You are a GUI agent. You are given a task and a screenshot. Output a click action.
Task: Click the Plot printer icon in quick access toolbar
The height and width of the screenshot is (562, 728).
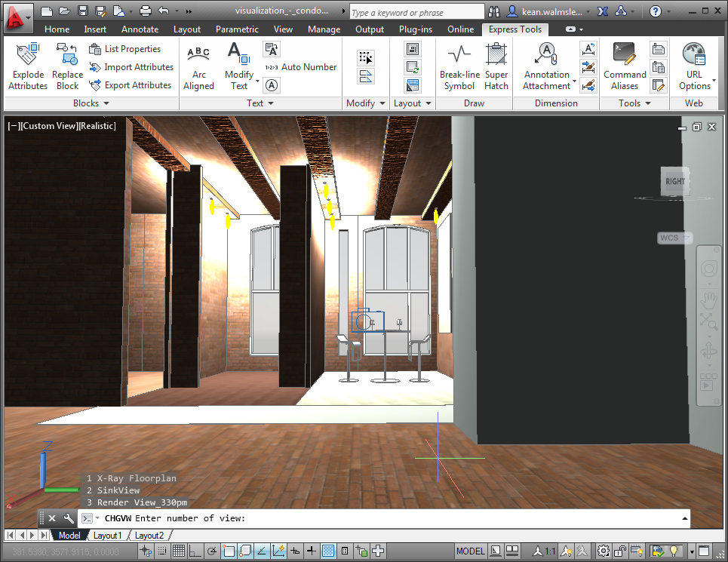coord(145,11)
